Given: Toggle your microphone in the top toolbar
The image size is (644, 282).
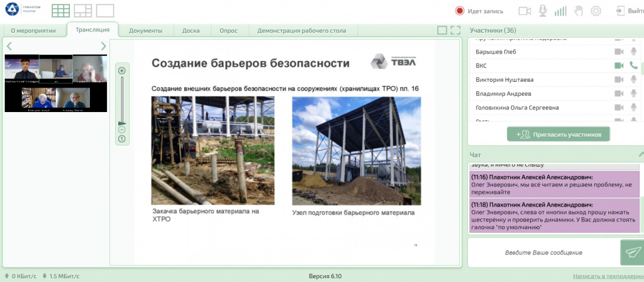Looking at the screenshot, I should [x=543, y=11].
